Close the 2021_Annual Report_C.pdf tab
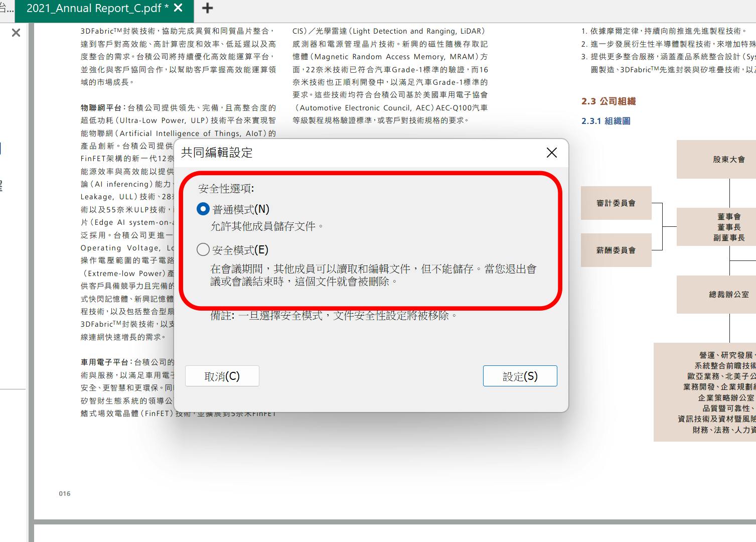This screenshot has height=542, width=756. tap(178, 8)
